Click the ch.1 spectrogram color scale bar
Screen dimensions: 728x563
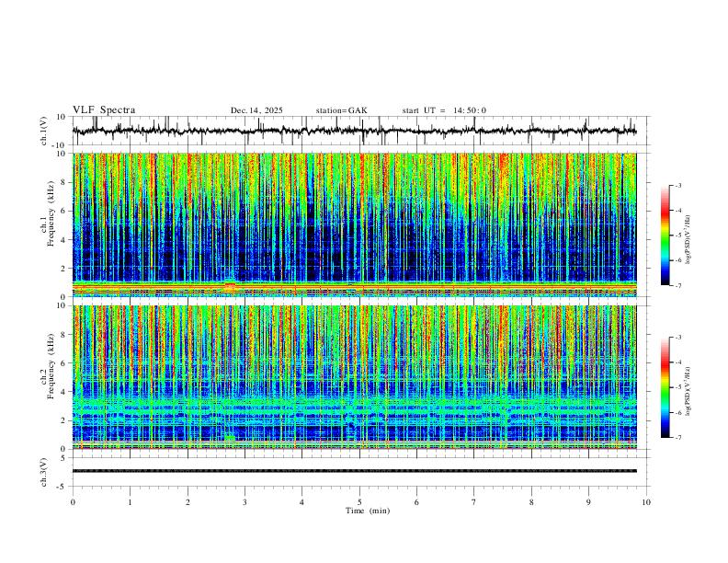665,236
